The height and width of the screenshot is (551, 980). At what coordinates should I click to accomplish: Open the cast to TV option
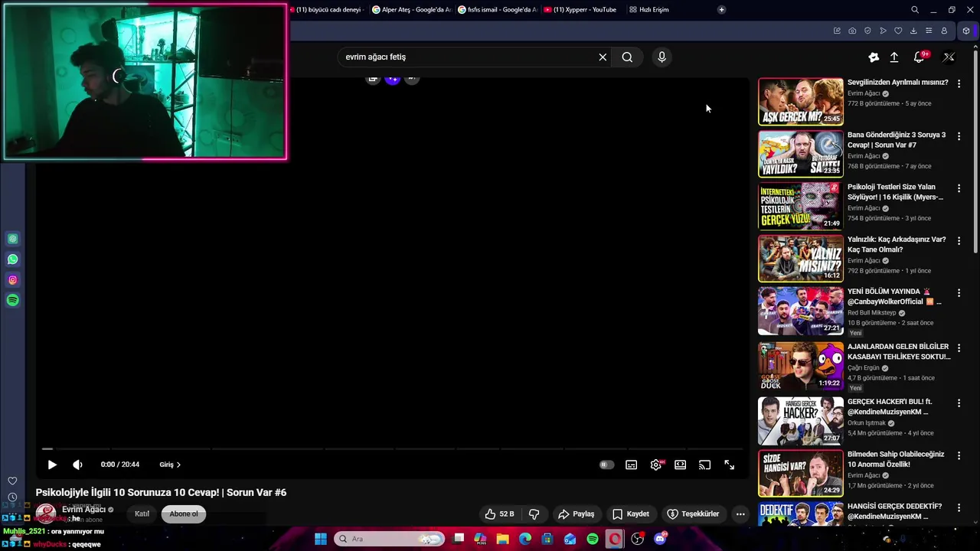[x=704, y=465]
